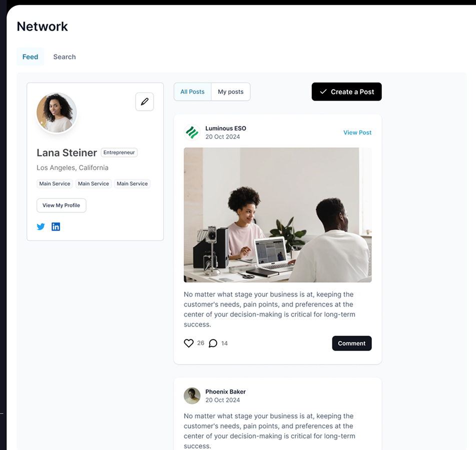Screen dimensions: 476x450
Task: Click the Luminous ESO green logo
Action: click(192, 132)
